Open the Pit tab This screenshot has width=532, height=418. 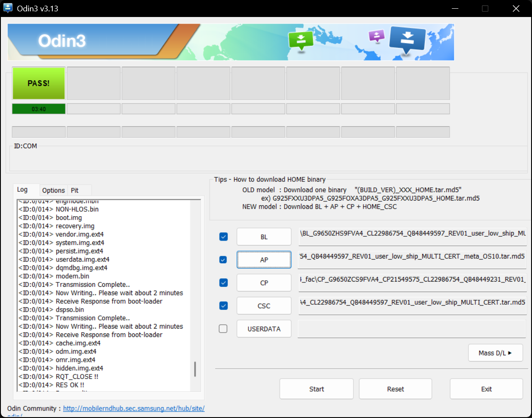(75, 190)
